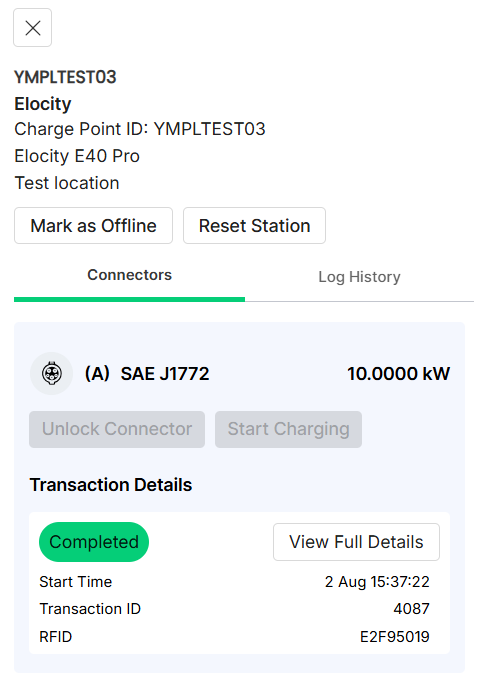This screenshot has height=682, width=479.
Task: Click the Charge Point ID text line
Action: click(140, 129)
